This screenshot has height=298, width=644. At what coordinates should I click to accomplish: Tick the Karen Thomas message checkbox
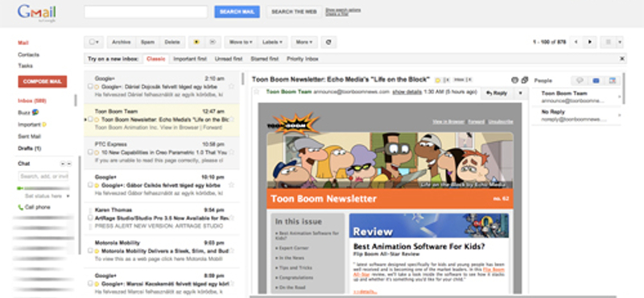pos(90,217)
